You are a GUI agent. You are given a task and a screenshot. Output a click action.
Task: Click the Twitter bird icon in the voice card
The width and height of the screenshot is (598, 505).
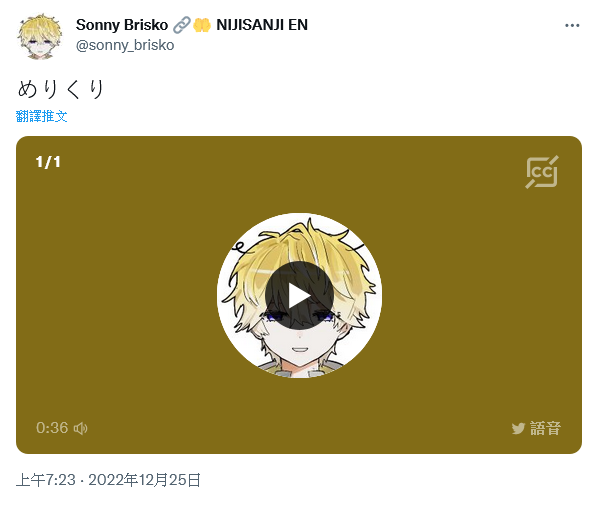(518, 428)
